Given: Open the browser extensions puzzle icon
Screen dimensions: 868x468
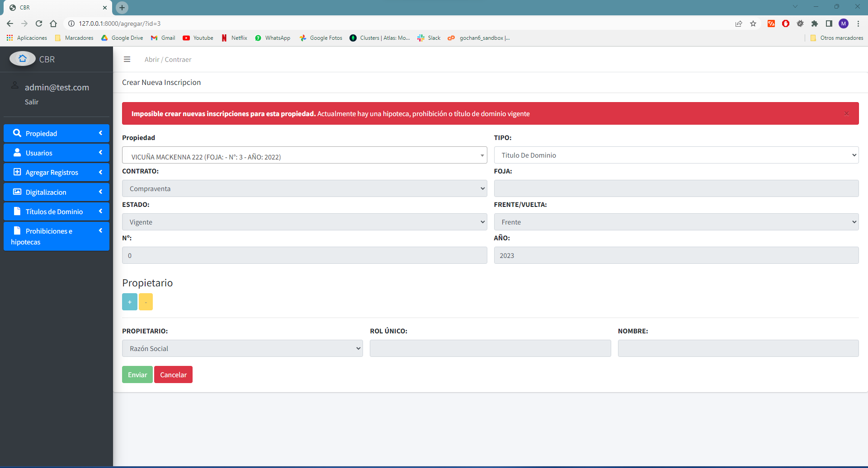Looking at the screenshot, I should pyautogui.click(x=815, y=23).
